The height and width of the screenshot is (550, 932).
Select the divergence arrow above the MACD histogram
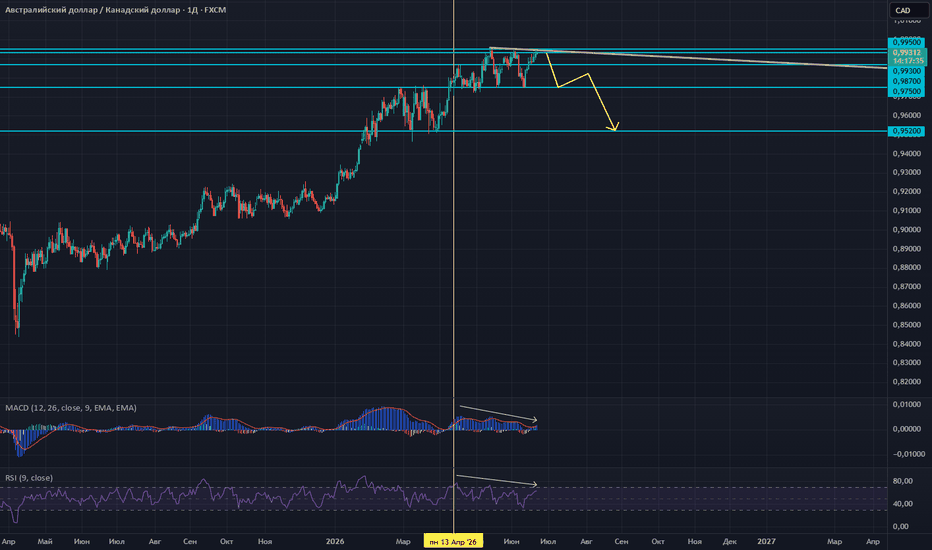tap(498, 413)
